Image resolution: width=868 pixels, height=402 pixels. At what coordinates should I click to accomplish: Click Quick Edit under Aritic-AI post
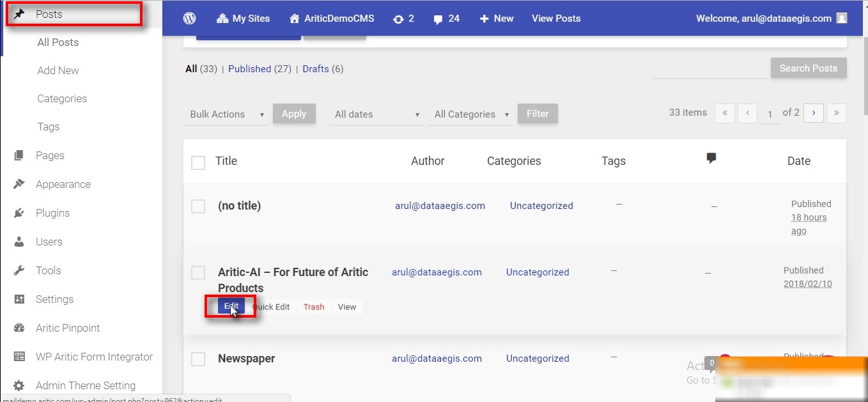click(x=271, y=307)
